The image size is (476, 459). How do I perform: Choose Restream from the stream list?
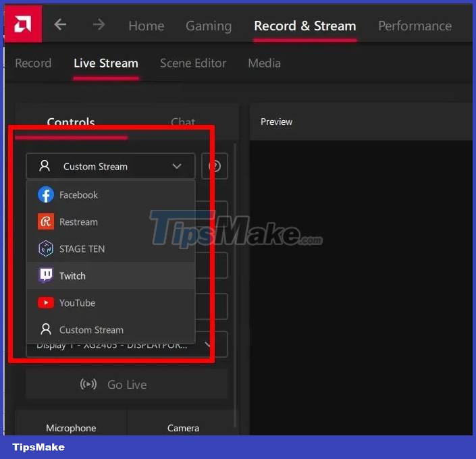click(111, 222)
